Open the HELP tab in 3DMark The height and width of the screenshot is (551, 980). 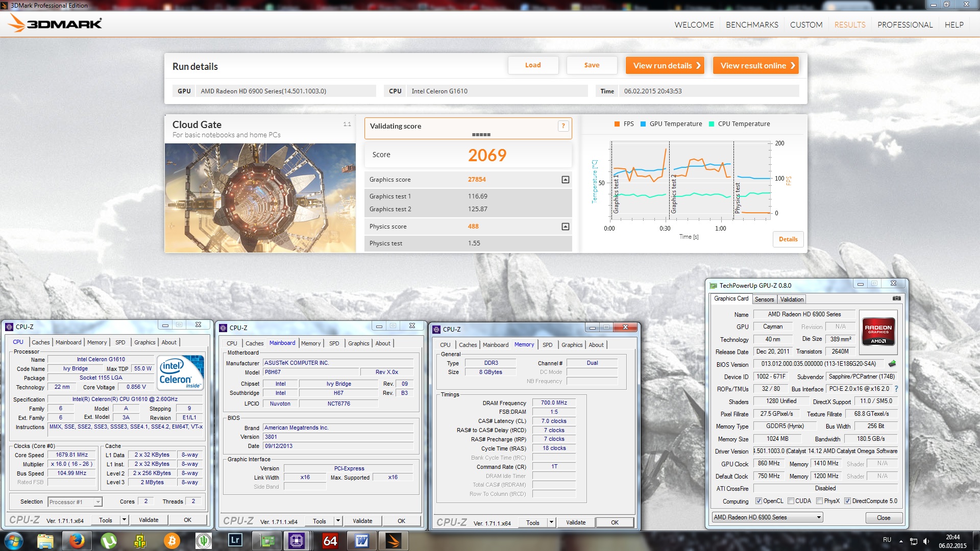pyautogui.click(x=953, y=24)
